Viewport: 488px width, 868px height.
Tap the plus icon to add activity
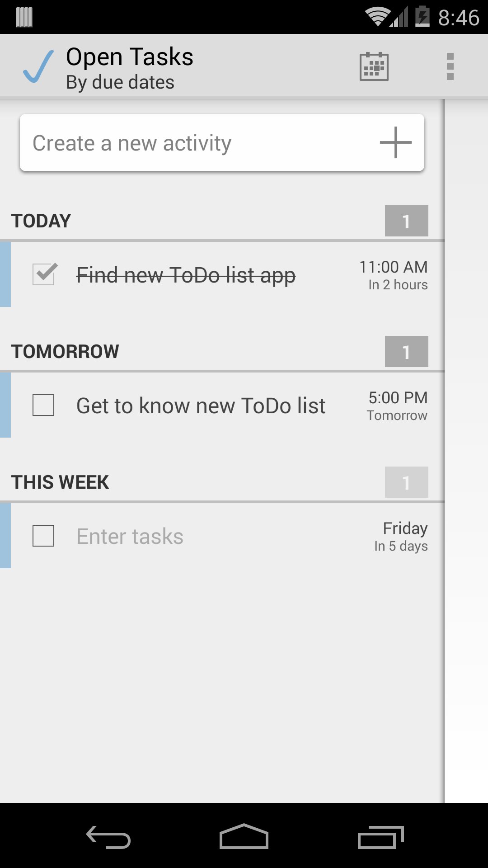395,142
